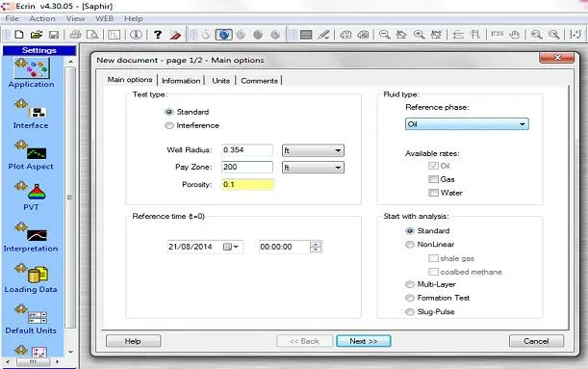Viewport: 588px width, 369px height.
Task: Select NonLinear analysis radio button
Action: 410,245
